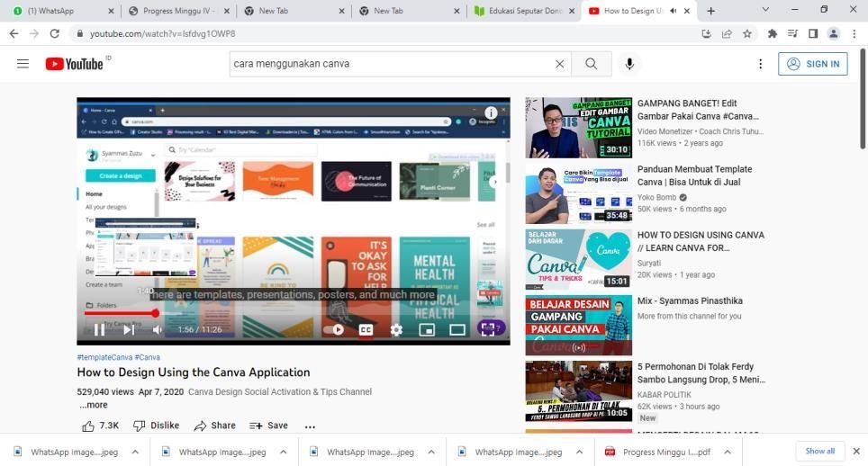Screen dimensions: 868x466
Task: Mute the video volume speaker
Action: [x=158, y=330]
